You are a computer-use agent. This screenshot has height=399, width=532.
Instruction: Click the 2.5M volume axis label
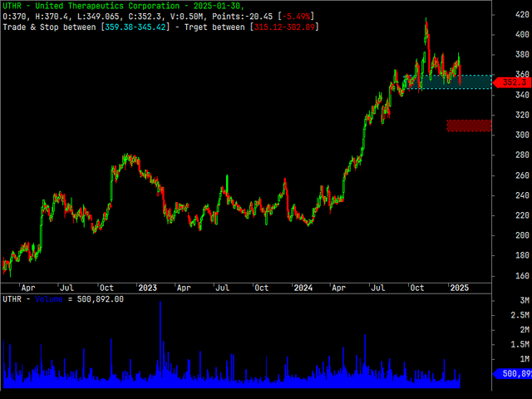pyautogui.click(x=520, y=315)
